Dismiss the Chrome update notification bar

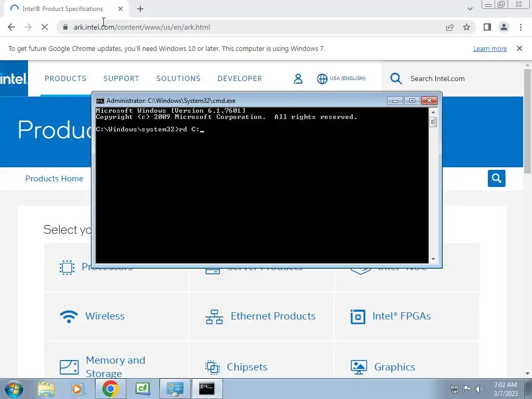[519, 48]
